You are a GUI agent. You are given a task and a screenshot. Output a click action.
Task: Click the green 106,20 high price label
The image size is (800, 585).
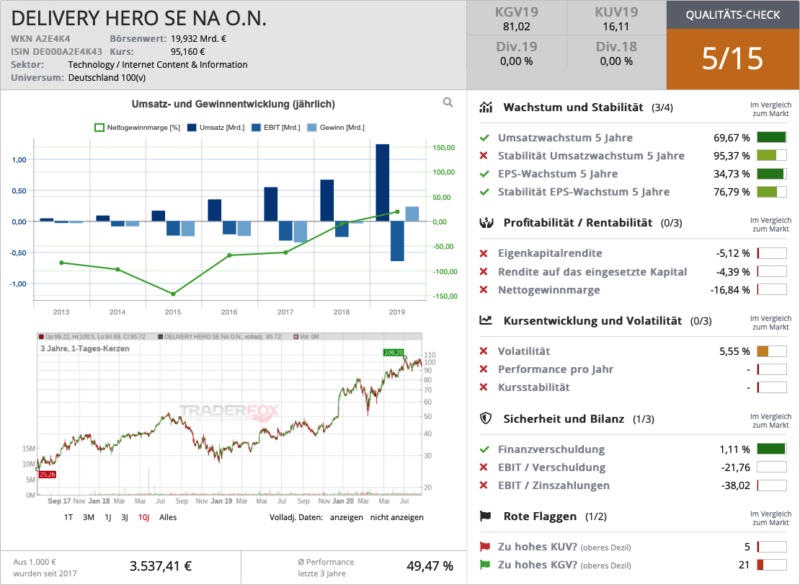(x=393, y=352)
